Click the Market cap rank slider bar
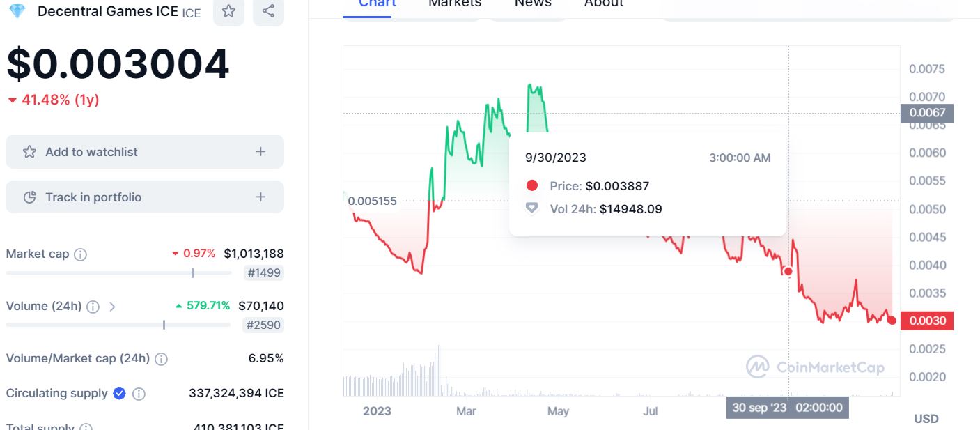This screenshot has width=980, height=430. (x=118, y=272)
